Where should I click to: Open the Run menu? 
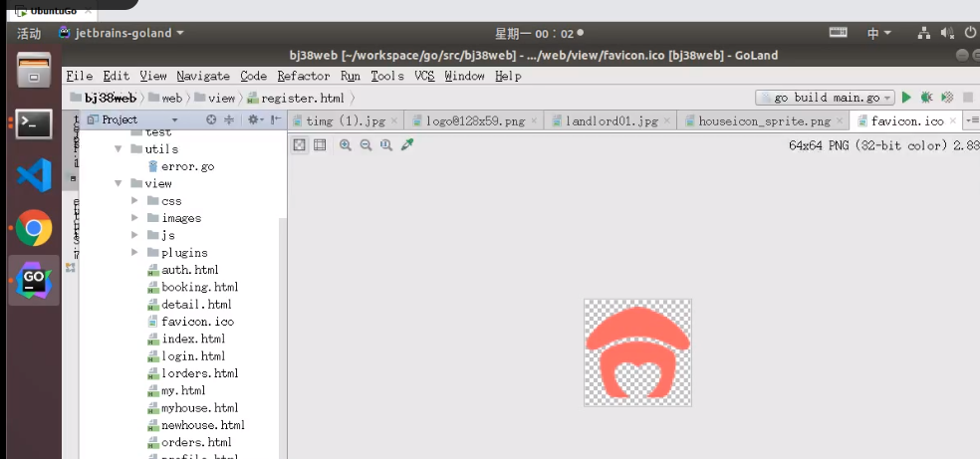350,76
